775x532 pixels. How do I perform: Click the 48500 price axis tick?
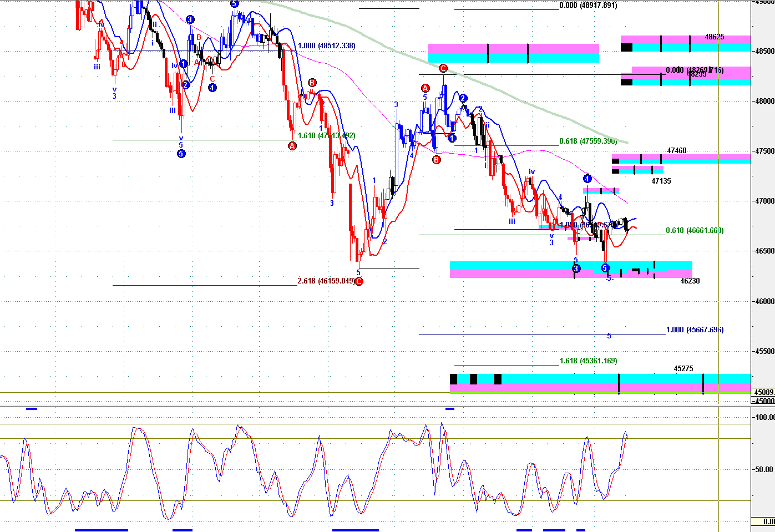click(x=764, y=51)
